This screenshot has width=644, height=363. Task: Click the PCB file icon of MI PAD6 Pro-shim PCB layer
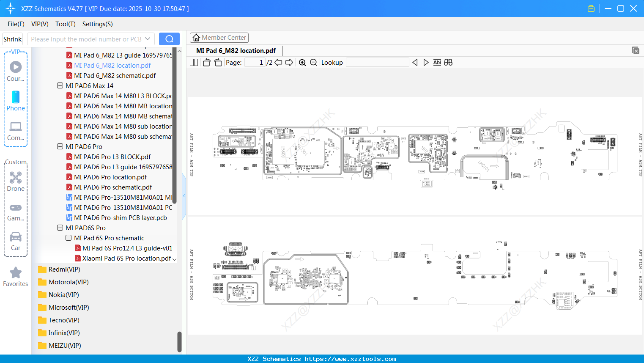pos(69,218)
